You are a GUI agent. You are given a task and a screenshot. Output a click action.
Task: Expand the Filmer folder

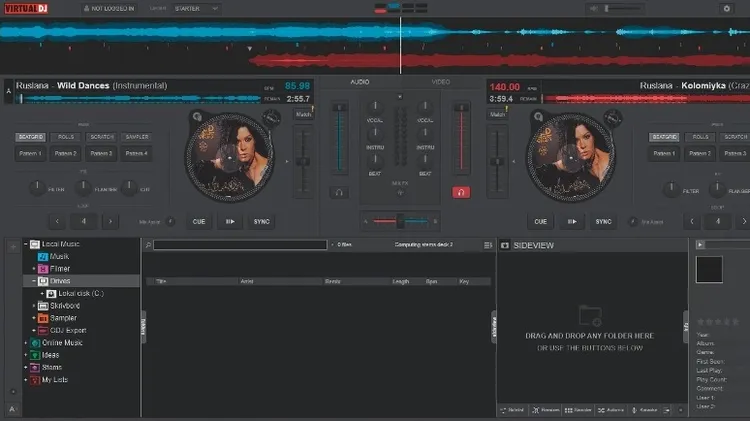click(33, 269)
